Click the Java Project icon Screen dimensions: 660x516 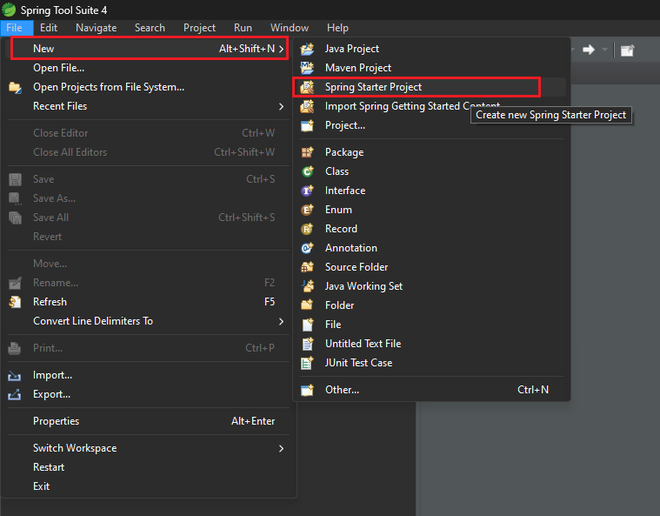pyautogui.click(x=307, y=49)
